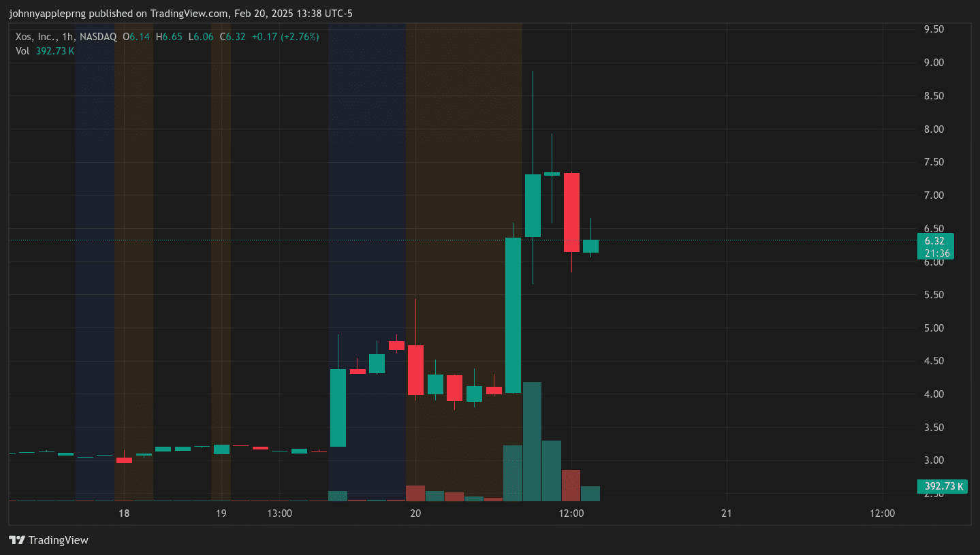The height and width of the screenshot is (555, 980).
Task: Select the close value C6.32
Action: [232, 37]
